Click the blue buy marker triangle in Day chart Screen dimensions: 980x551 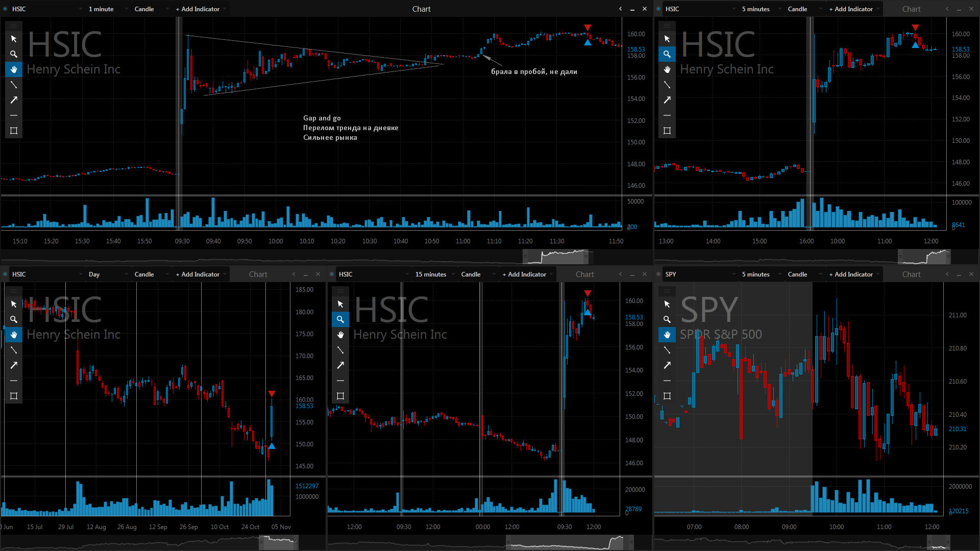[272, 446]
